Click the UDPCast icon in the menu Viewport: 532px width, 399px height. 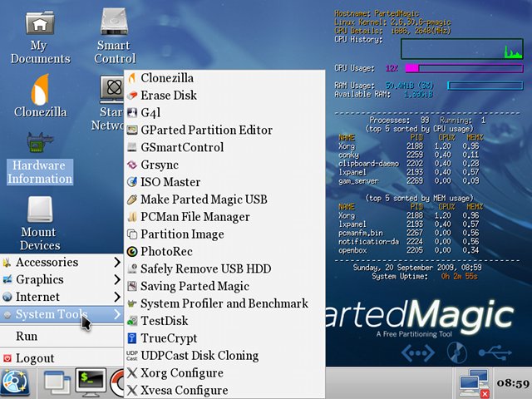132,356
